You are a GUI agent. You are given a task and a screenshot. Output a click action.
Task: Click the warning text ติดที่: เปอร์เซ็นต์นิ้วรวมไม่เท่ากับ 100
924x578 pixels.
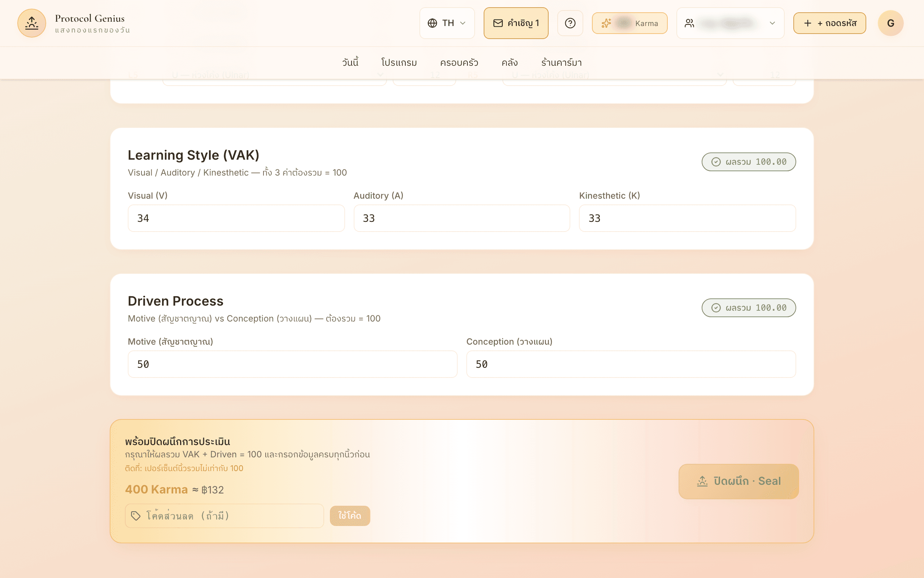click(184, 468)
